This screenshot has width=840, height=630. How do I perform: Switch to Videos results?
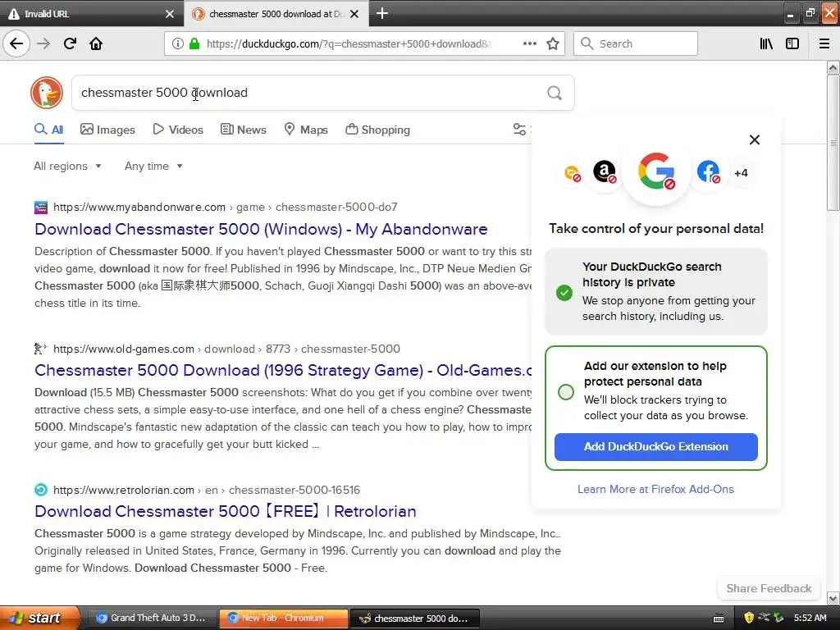178,130
